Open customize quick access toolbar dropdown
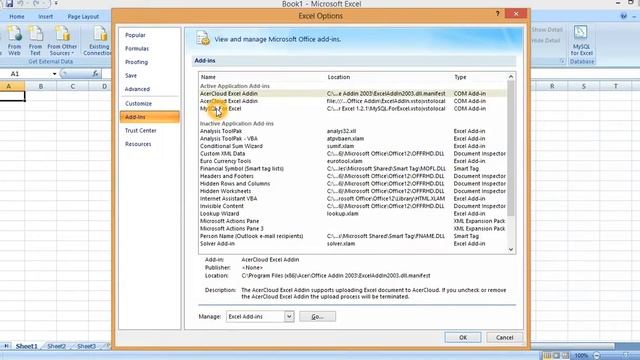This screenshot has height=360, width=640. (x=56, y=4)
